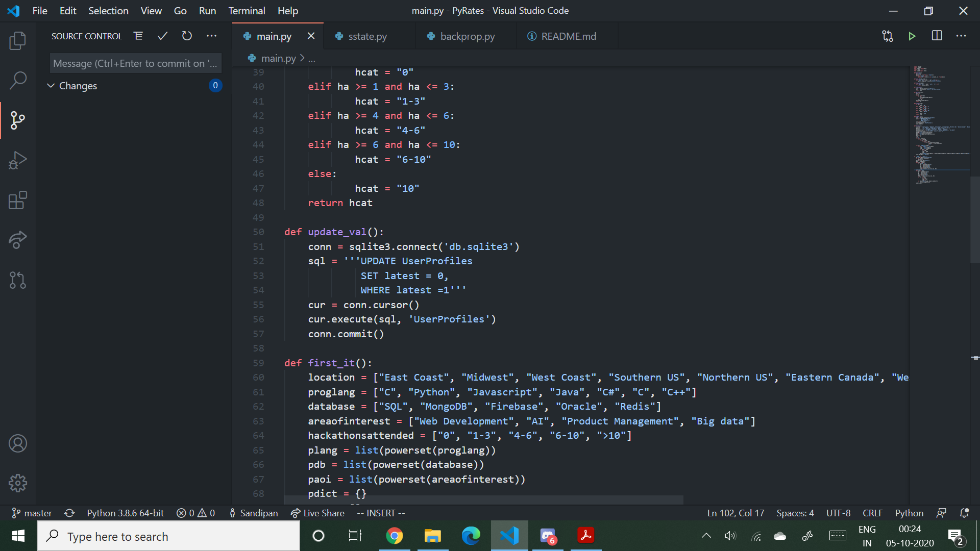Select Python 3.8.6 64-bit interpreter
This screenshot has height=551, width=980.
pos(125,513)
